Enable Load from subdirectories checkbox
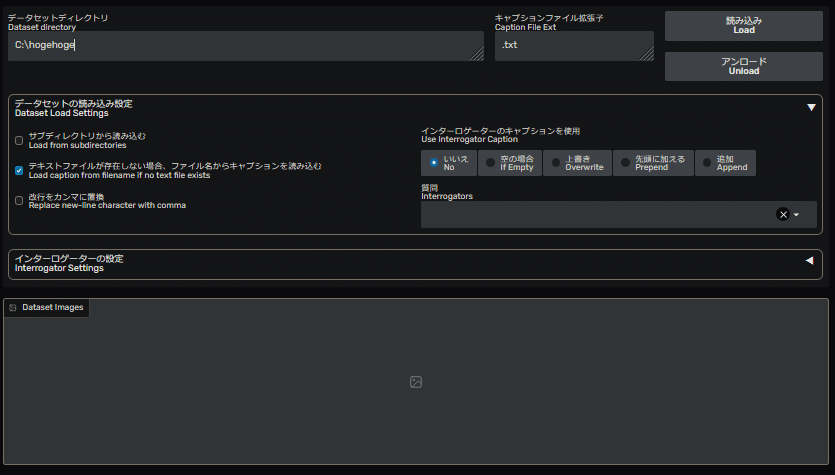 (19, 141)
